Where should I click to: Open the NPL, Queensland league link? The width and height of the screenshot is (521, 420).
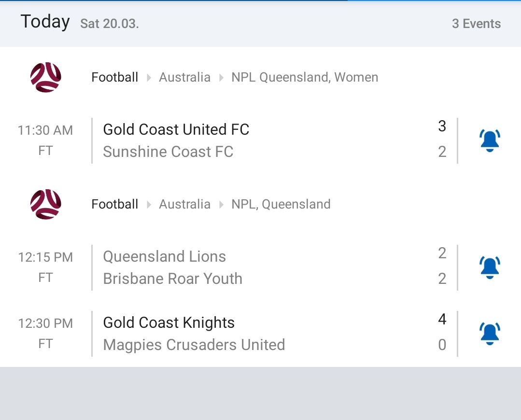click(x=281, y=204)
